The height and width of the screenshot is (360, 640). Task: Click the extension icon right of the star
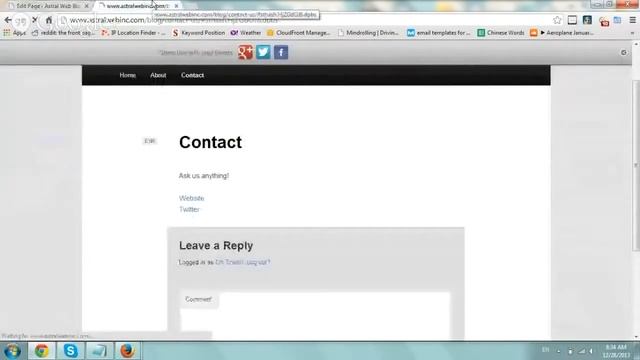click(572, 20)
